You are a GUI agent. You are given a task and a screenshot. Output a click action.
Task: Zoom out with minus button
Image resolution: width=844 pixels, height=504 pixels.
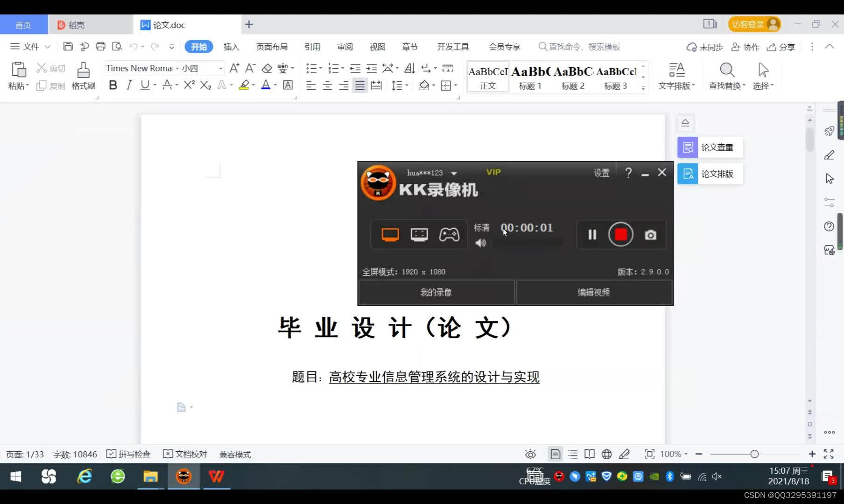(x=699, y=454)
